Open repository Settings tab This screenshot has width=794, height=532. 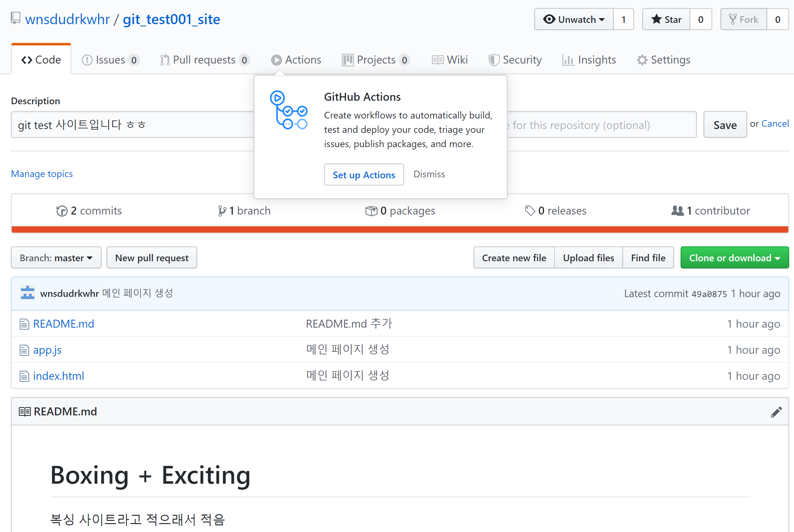tap(663, 60)
